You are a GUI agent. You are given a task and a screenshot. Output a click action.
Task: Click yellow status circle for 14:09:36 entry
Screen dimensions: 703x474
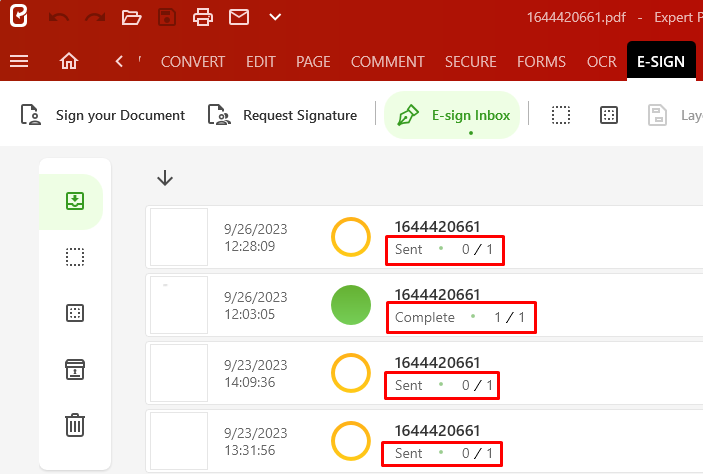(351, 373)
